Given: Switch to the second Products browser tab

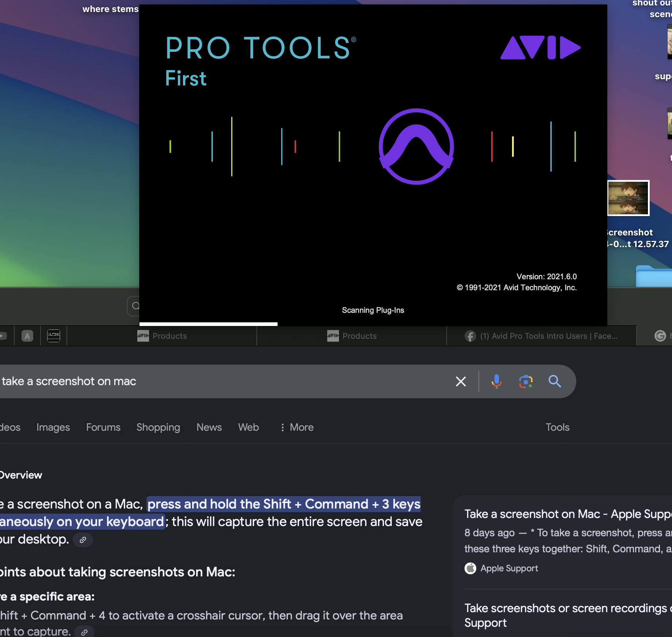Looking at the screenshot, I should (x=352, y=336).
